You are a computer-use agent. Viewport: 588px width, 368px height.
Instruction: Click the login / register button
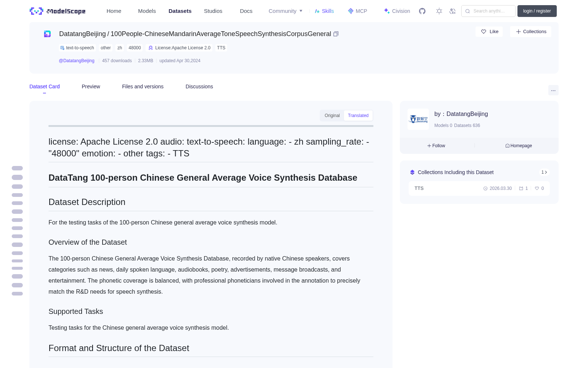pyautogui.click(x=537, y=11)
